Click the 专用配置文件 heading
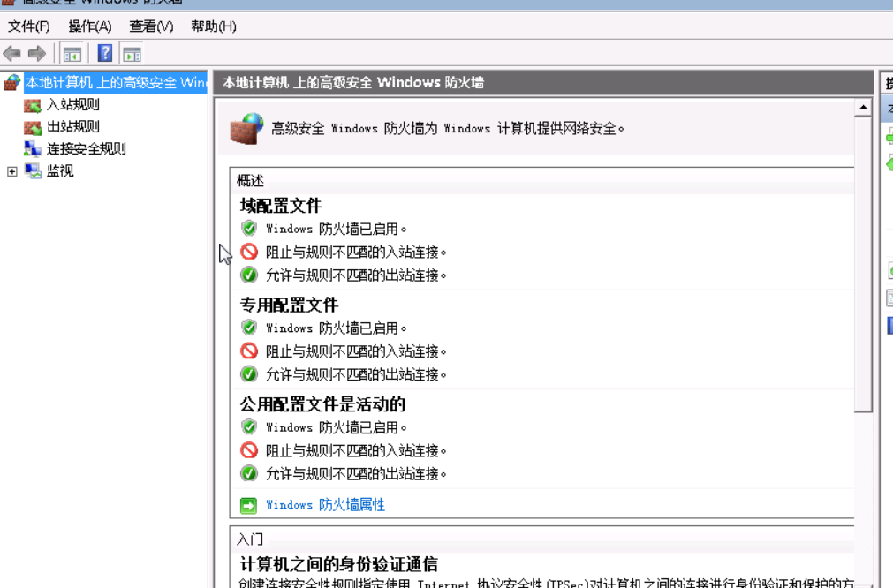The height and width of the screenshot is (588, 893). pos(289,305)
